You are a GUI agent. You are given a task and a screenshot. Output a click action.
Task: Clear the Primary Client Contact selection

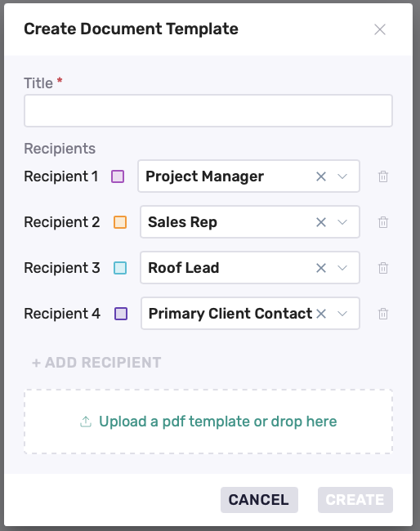[x=321, y=314]
